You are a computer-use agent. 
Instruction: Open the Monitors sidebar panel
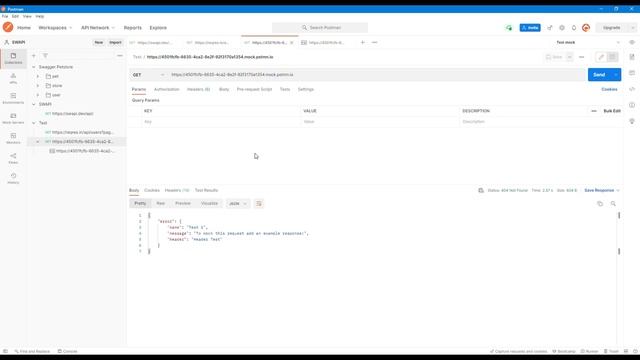point(13,138)
